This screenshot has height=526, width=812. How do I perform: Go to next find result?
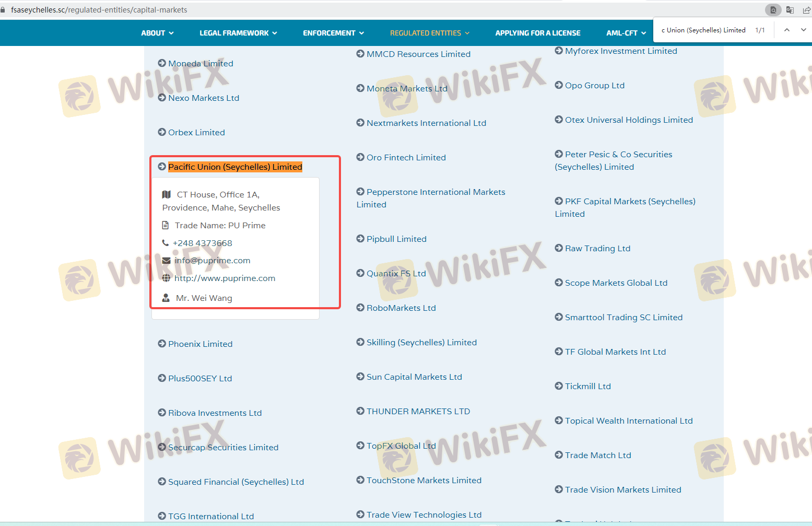coord(803,30)
